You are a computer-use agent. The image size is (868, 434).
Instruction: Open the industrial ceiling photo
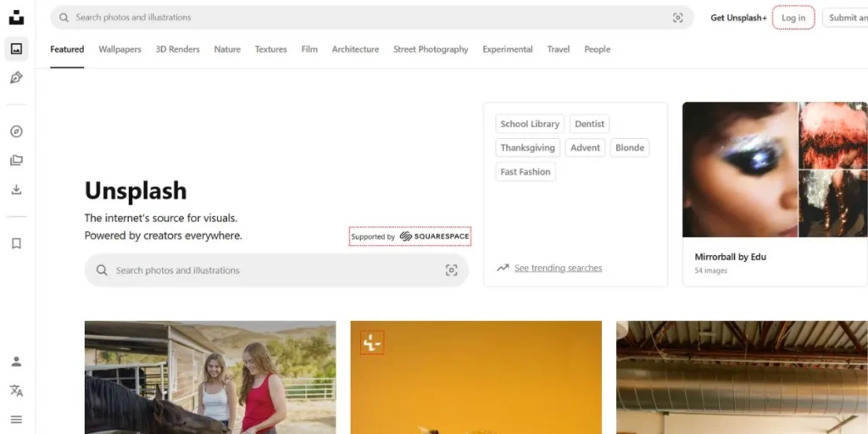click(x=743, y=377)
